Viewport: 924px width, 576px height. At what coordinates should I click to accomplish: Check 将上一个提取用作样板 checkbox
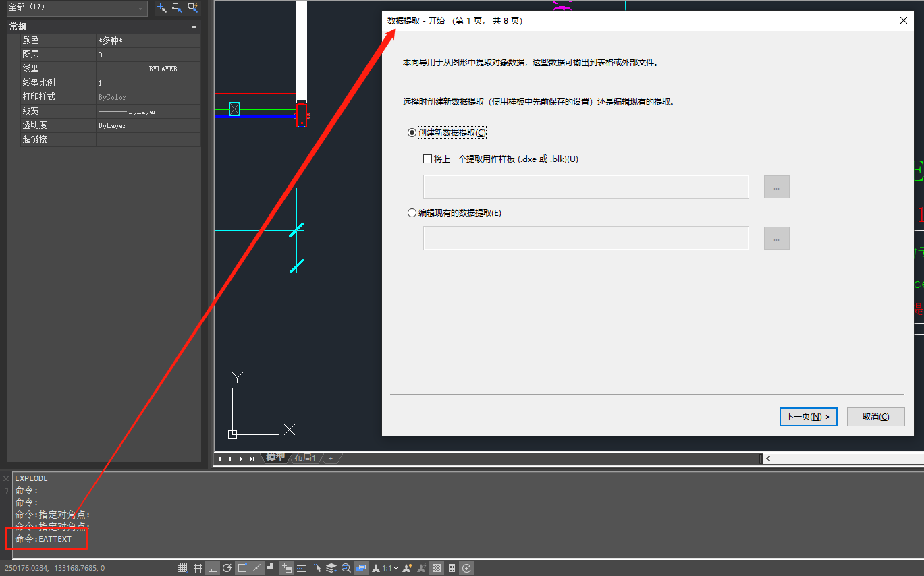click(x=427, y=159)
